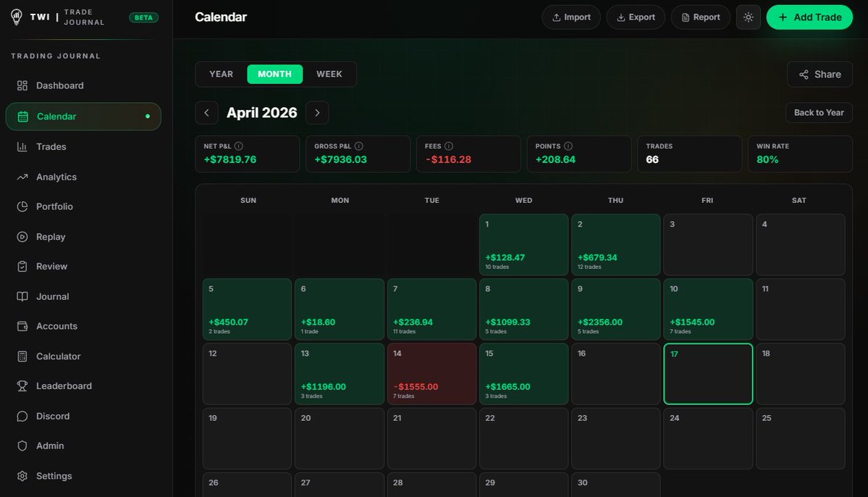The height and width of the screenshot is (497, 868).
Task: Open April 2 cell showing +$679.34
Action: (x=615, y=245)
